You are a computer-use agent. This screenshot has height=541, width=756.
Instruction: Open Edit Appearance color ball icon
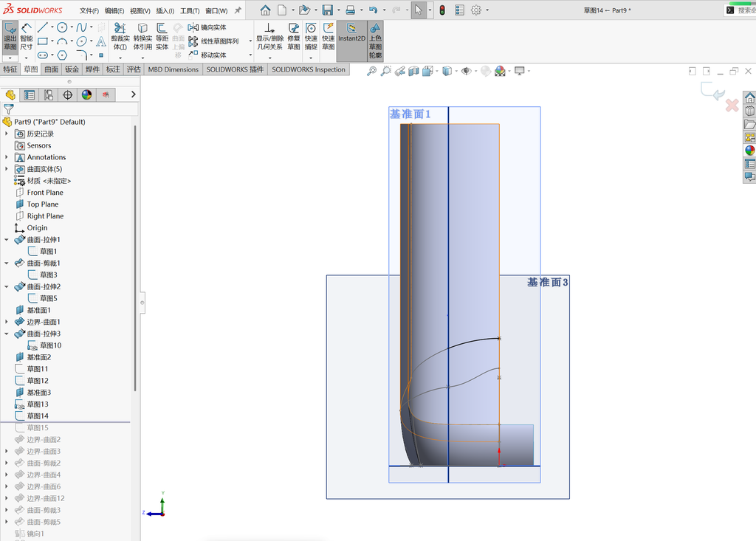500,72
